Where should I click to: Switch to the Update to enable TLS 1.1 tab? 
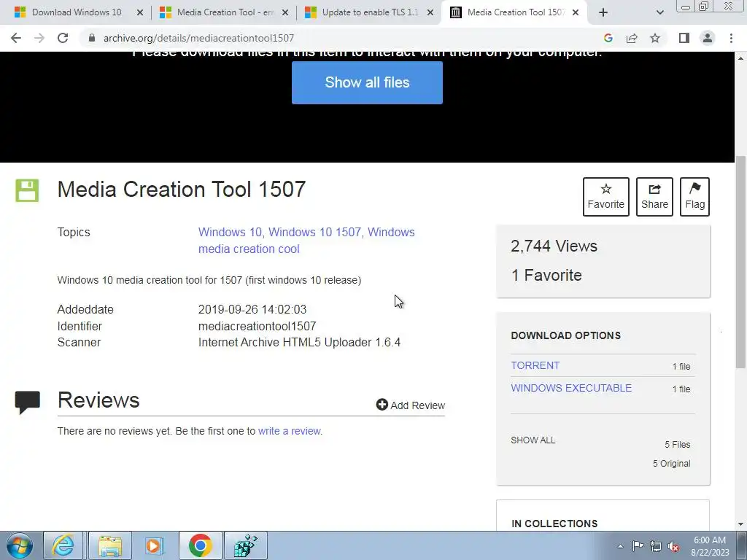point(370,12)
